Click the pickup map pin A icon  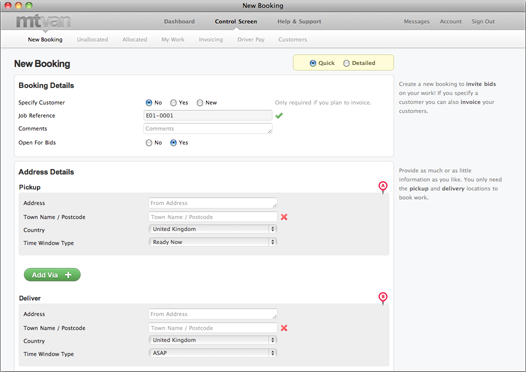tap(383, 187)
